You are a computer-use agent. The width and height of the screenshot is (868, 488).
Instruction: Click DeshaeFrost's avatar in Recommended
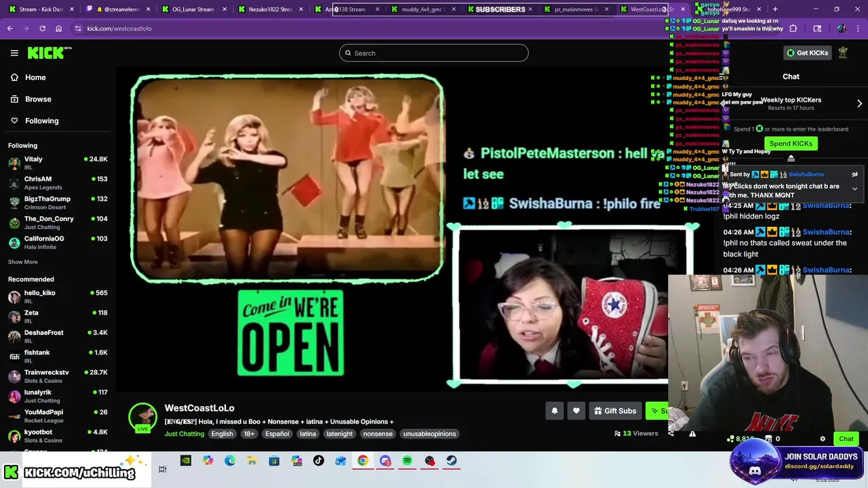tap(14, 336)
